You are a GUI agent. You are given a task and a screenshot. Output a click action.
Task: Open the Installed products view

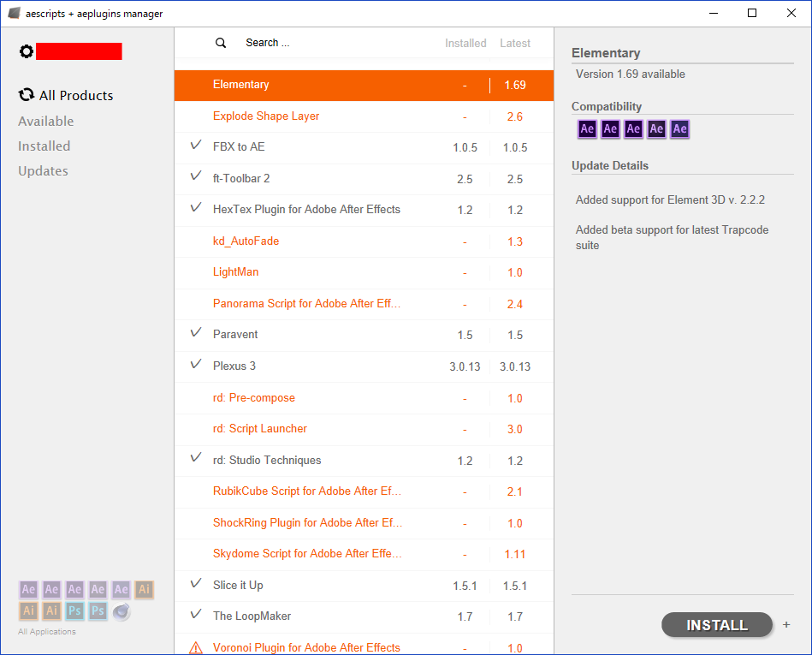click(44, 146)
